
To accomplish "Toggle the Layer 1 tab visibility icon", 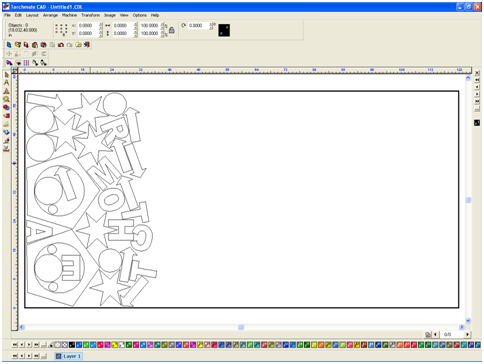I will (59, 356).
